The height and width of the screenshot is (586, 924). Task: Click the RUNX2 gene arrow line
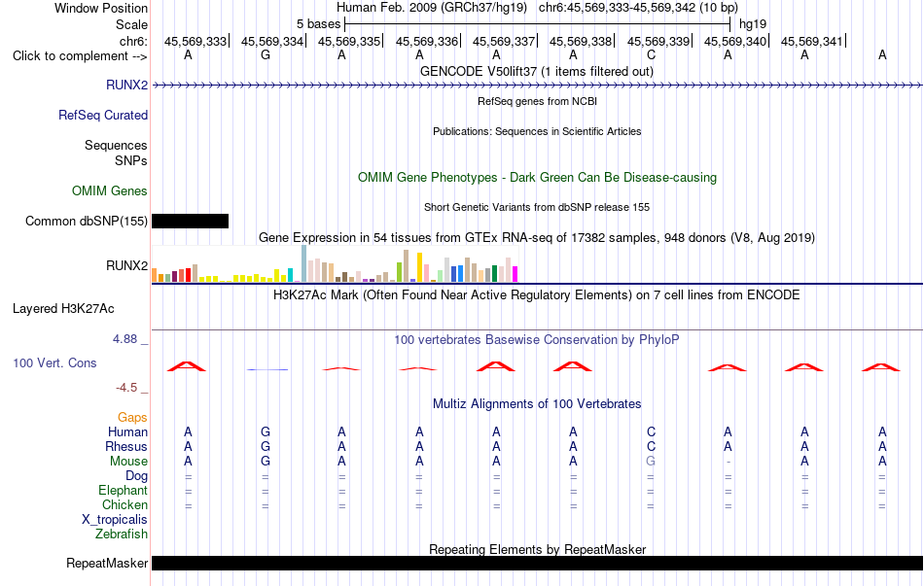pos(538,86)
